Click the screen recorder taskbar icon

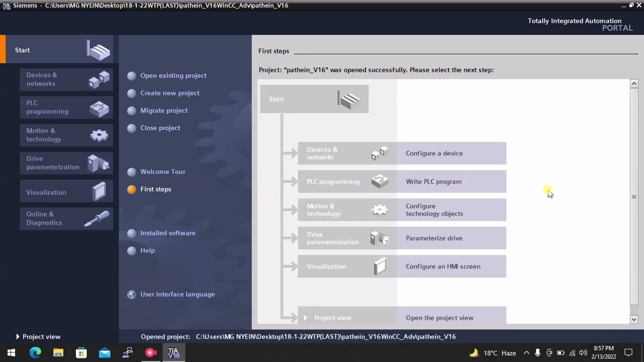coord(150,352)
